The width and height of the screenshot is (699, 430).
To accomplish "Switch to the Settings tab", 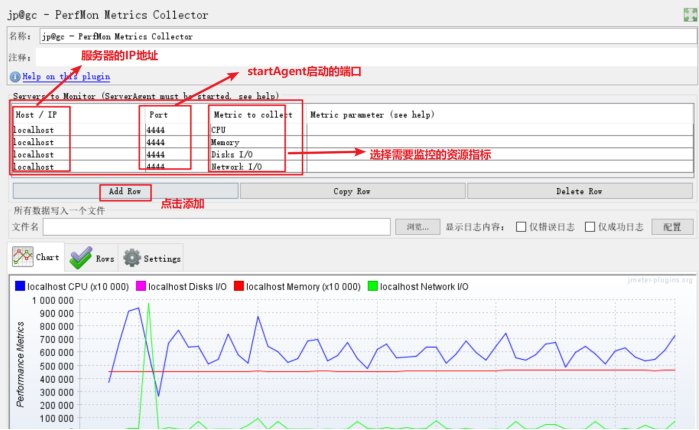I will (152, 258).
